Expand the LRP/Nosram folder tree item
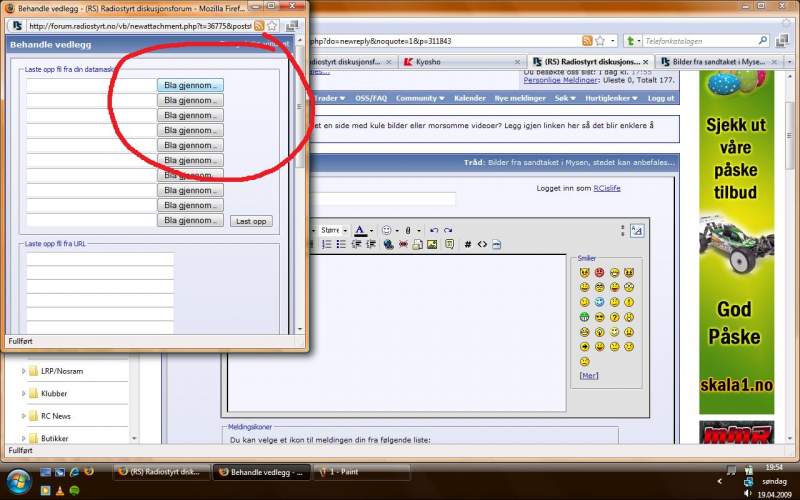800x500 pixels. click(x=24, y=371)
